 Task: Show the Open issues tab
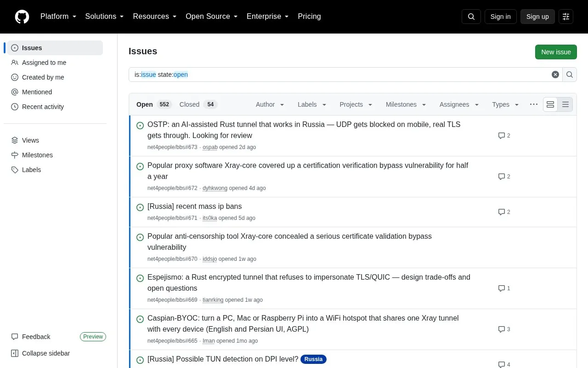[154, 104]
